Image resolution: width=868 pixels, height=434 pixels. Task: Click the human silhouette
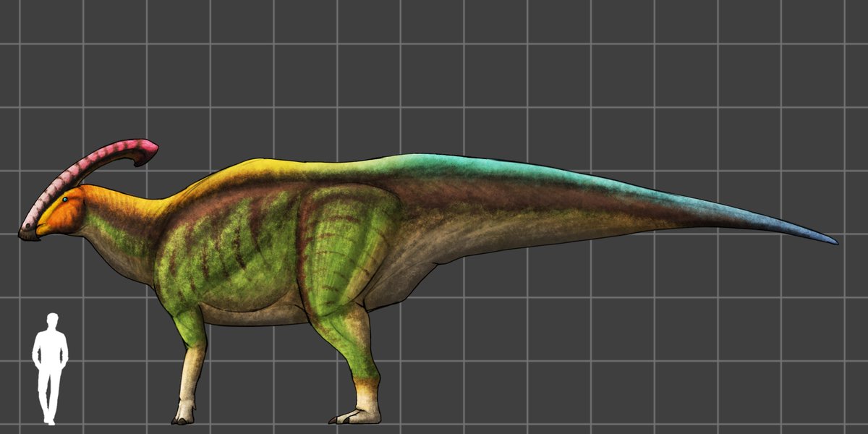tap(51, 362)
